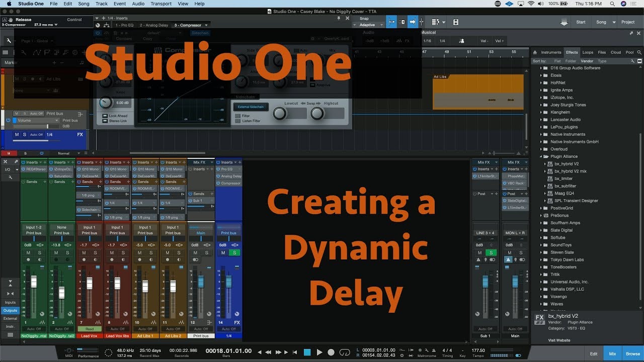Detach the browser panel arrow icon
644x362 pixels.
coord(631,33)
